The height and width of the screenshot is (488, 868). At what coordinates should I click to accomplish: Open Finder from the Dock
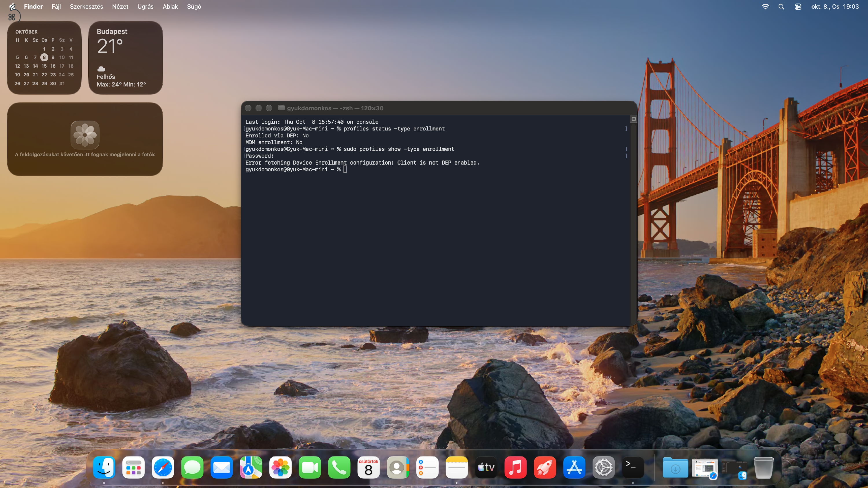[104, 467]
